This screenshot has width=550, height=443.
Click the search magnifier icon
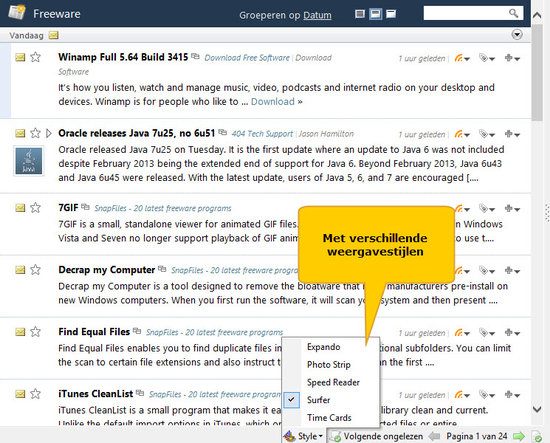coord(513,13)
